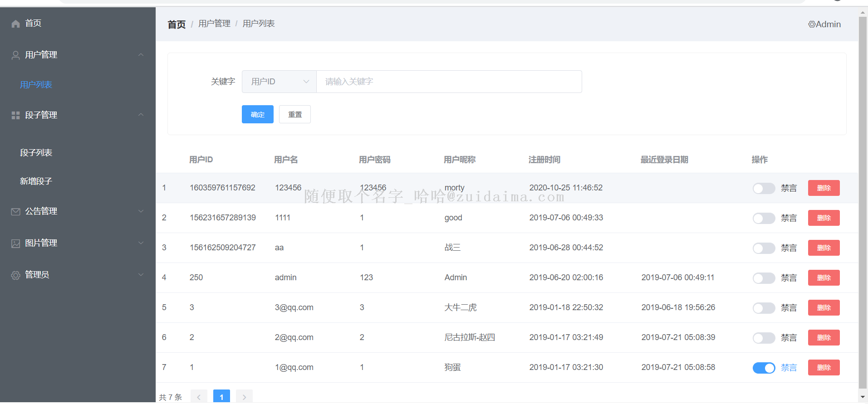The height and width of the screenshot is (404, 868).
Task: Delete user 尼古拉斯-赵四 with 删除 button
Action: tap(824, 338)
